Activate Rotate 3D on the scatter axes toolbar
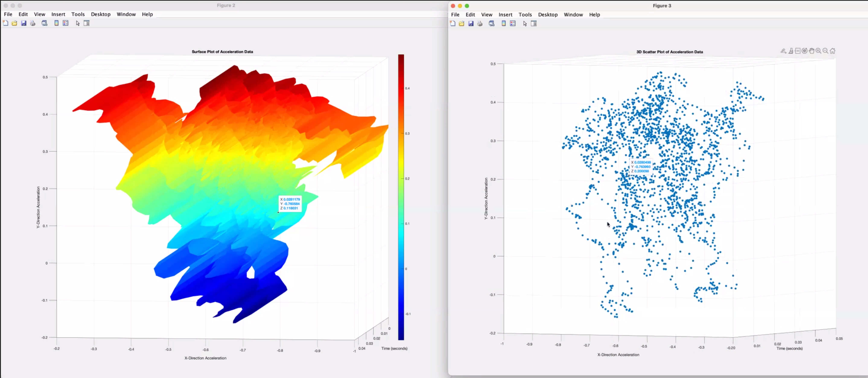 tap(805, 51)
